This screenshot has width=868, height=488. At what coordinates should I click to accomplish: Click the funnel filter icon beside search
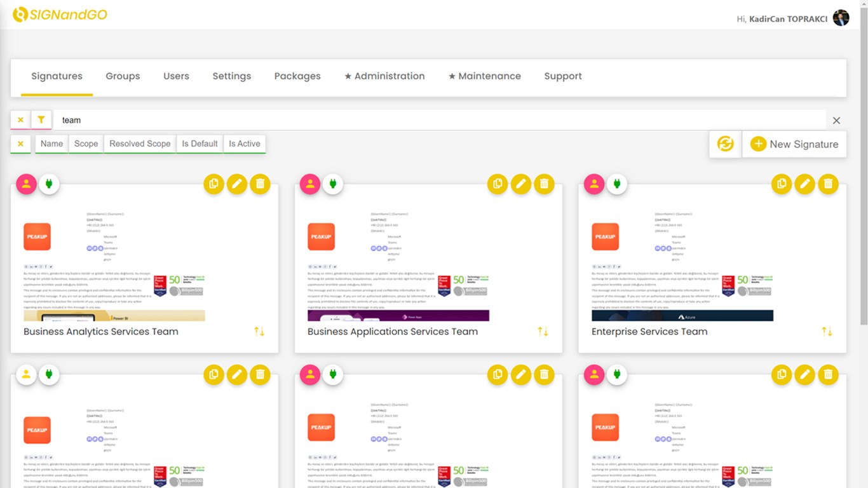41,119
